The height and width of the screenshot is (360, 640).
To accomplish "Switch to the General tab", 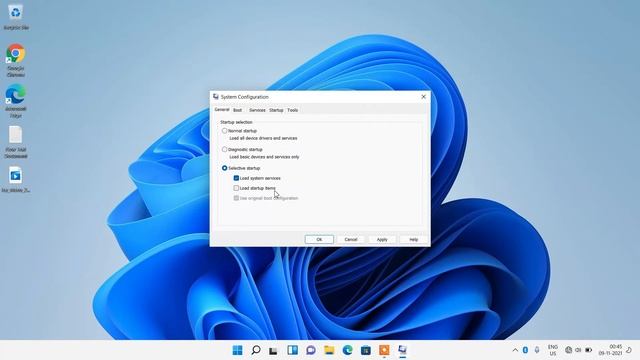I will pos(222,110).
